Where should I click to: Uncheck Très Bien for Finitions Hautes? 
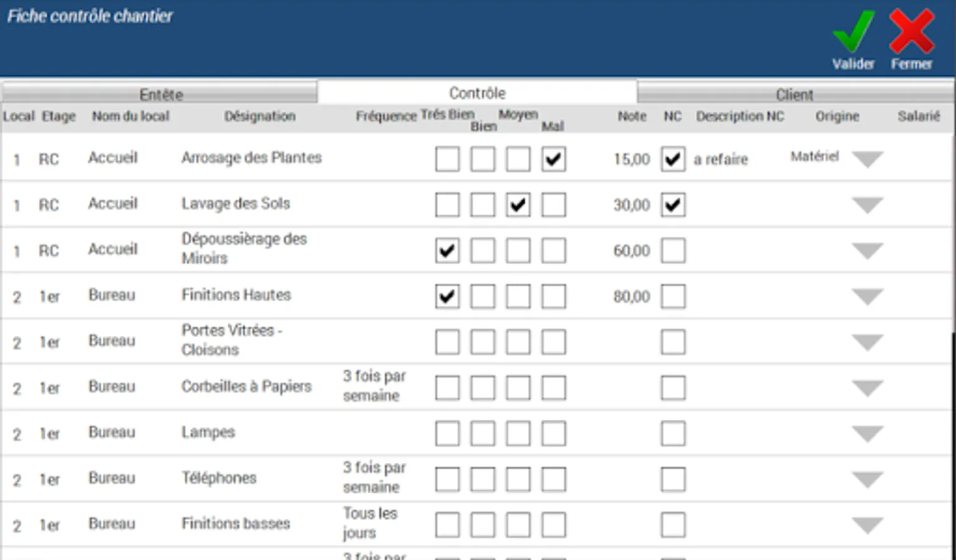[x=448, y=296]
